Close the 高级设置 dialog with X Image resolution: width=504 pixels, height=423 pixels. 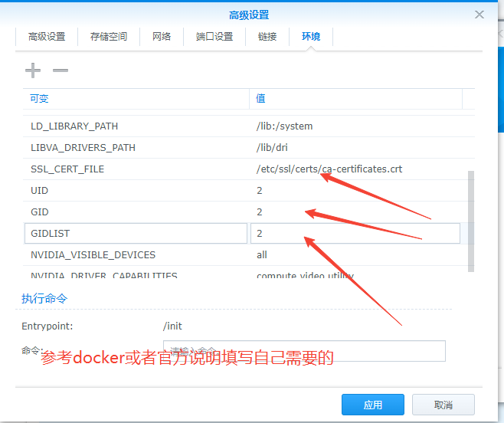[479, 15]
